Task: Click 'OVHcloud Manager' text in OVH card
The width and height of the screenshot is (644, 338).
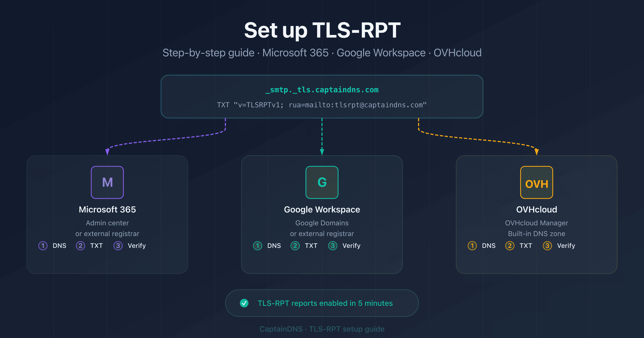Action: click(536, 223)
